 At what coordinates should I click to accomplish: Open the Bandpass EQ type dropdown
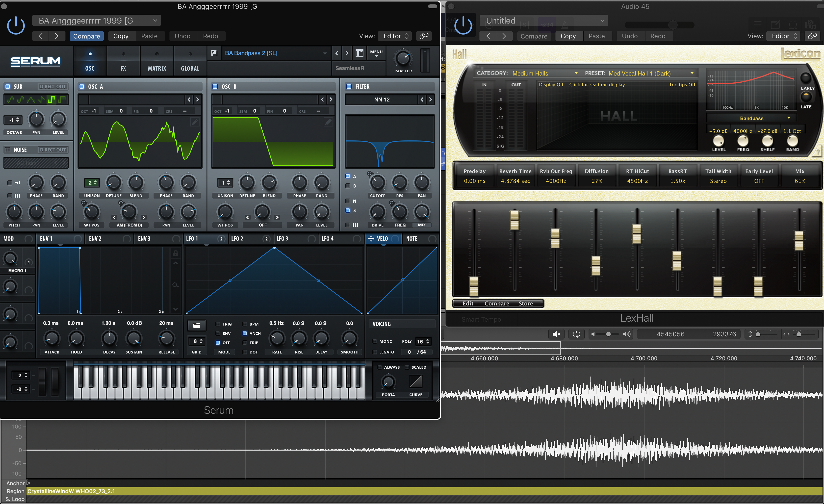pyautogui.click(x=751, y=118)
